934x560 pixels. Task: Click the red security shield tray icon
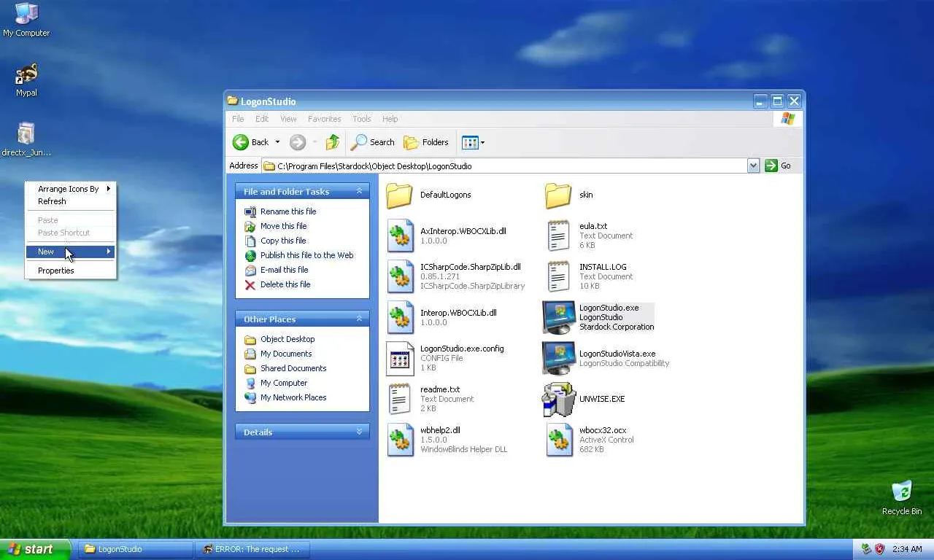pyautogui.click(x=880, y=549)
